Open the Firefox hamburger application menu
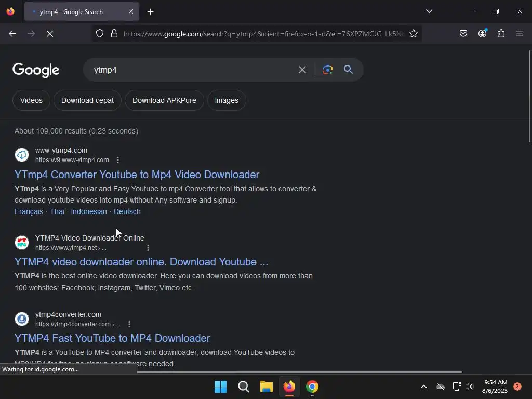This screenshot has width=532, height=399. pos(520,33)
